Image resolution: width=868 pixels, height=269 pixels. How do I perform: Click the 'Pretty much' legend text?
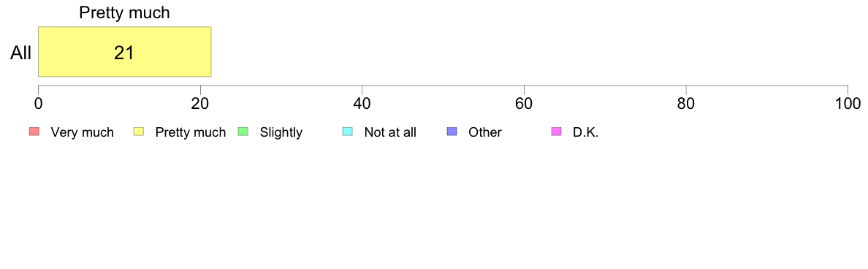coord(191,132)
